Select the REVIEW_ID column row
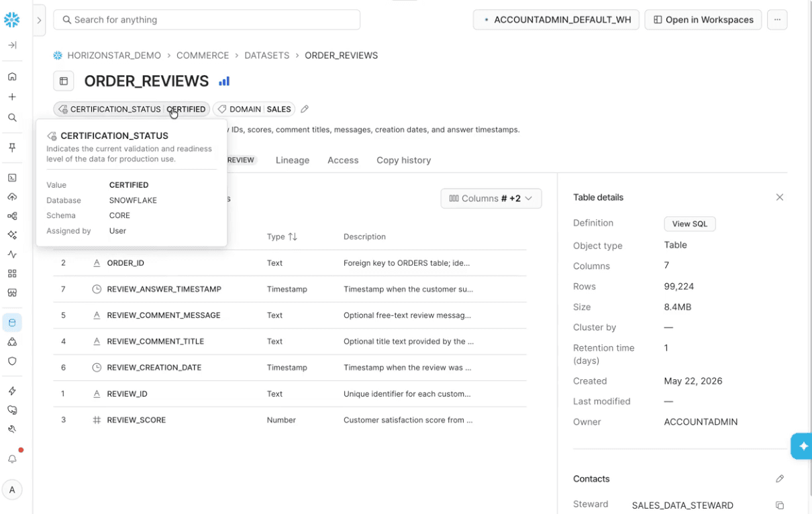The image size is (812, 514). (290, 394)
